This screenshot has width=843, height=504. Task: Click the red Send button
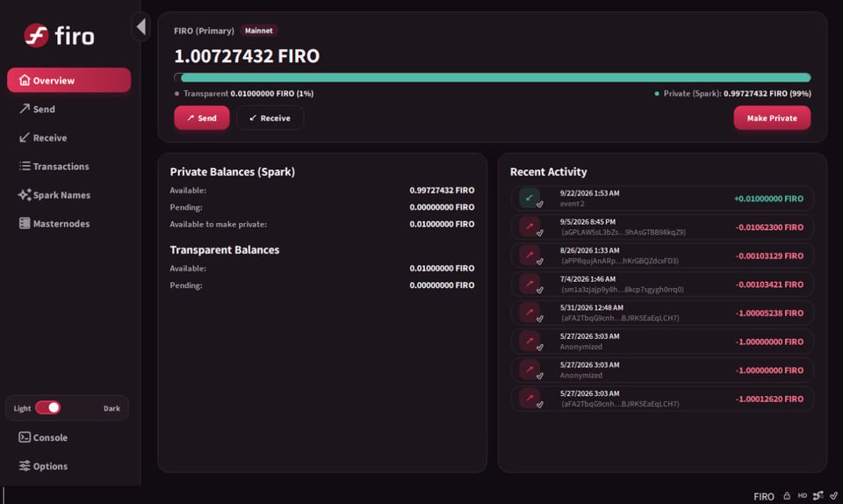202,118
